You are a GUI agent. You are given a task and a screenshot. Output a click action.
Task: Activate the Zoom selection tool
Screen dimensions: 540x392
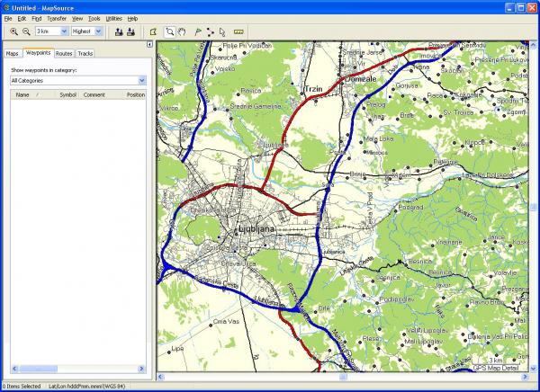(170, 31)
